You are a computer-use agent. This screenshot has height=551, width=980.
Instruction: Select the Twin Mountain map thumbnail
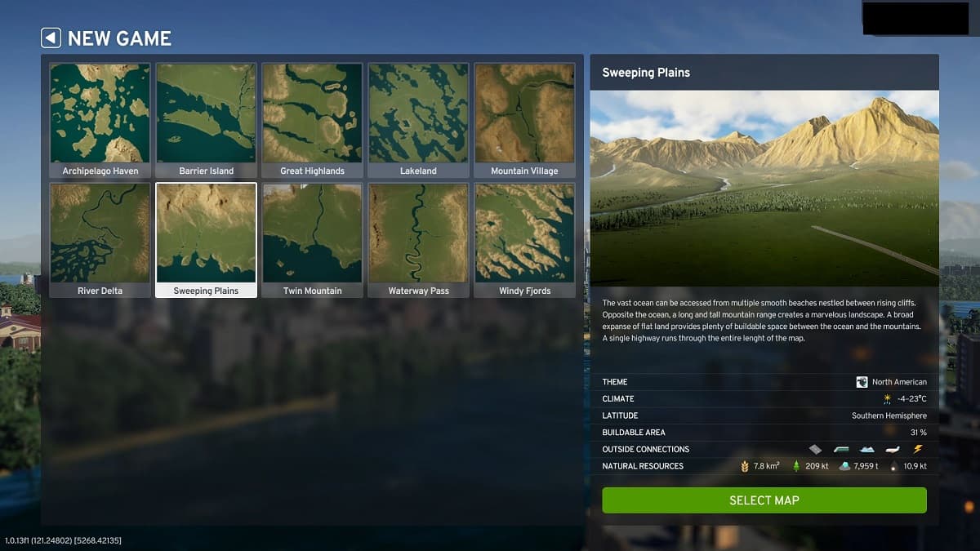pyautogui.click(x=312, y=233)
